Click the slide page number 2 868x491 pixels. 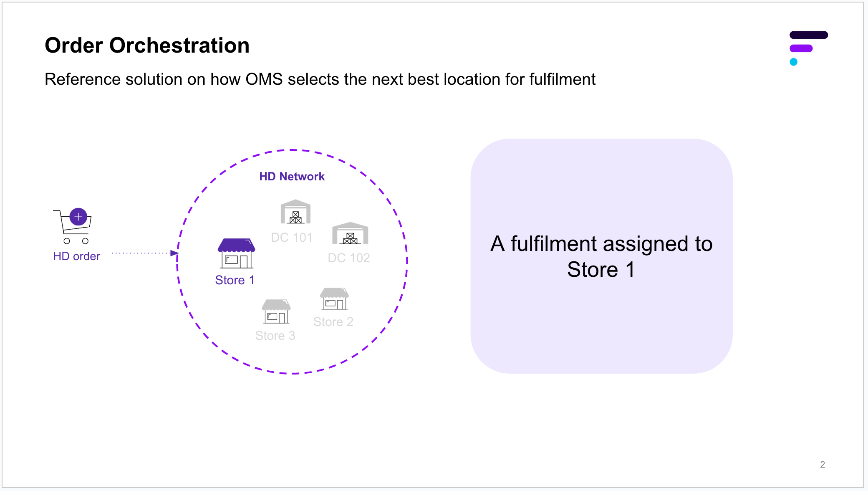point(823,464)
